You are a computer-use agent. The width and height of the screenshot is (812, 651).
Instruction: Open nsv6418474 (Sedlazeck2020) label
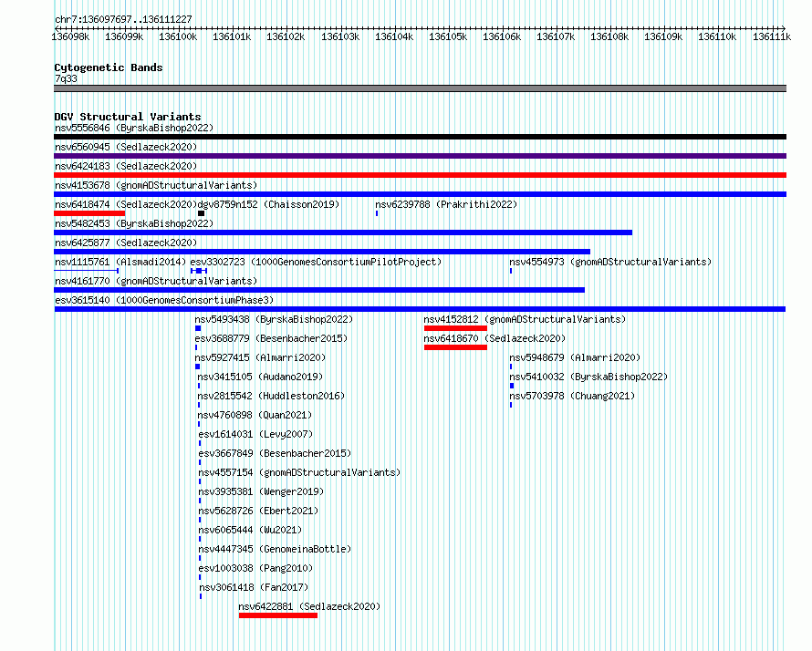pyautogui.click(x=126, y=204)
